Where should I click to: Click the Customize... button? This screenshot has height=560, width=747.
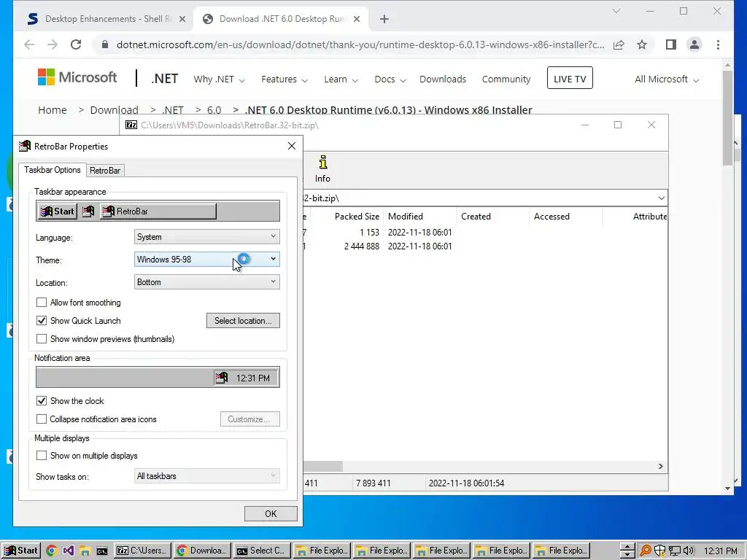point(249,419)
